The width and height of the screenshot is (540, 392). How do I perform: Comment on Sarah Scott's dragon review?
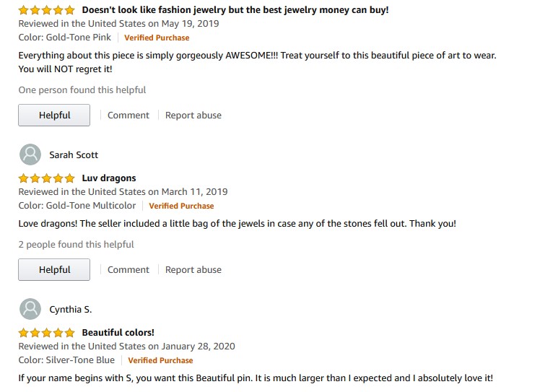(129, 270)
